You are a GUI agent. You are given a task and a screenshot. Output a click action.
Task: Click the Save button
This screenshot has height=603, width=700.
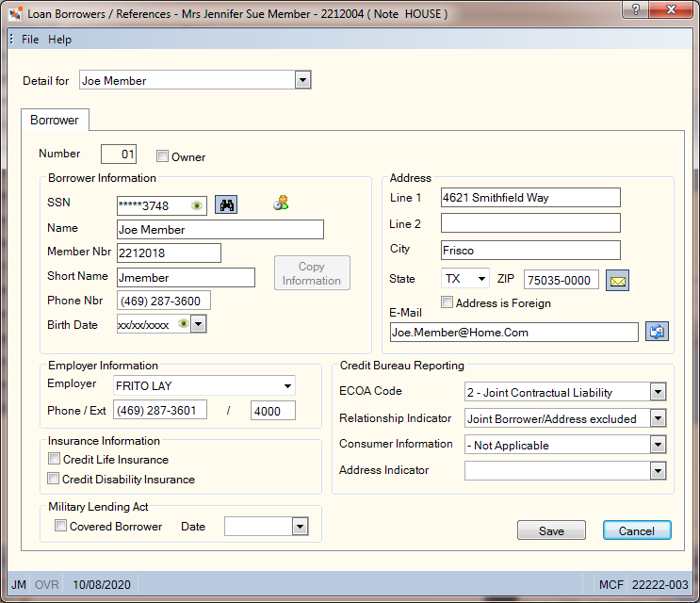point(551,530)
